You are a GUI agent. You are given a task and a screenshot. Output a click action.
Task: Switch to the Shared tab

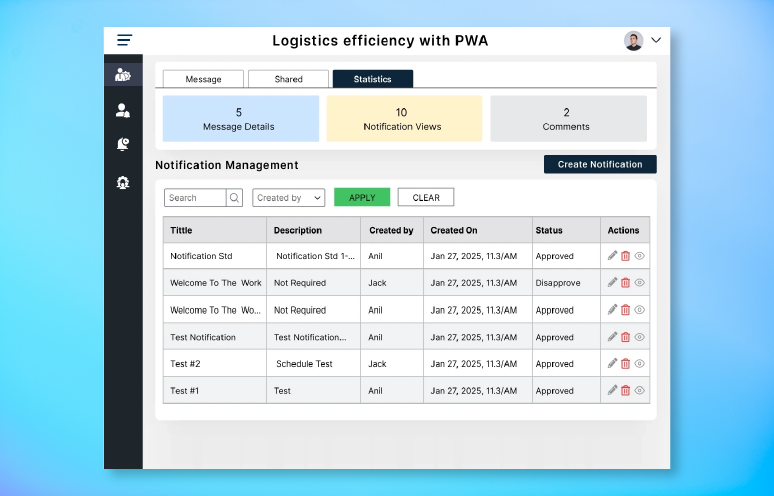pos(288,79)
